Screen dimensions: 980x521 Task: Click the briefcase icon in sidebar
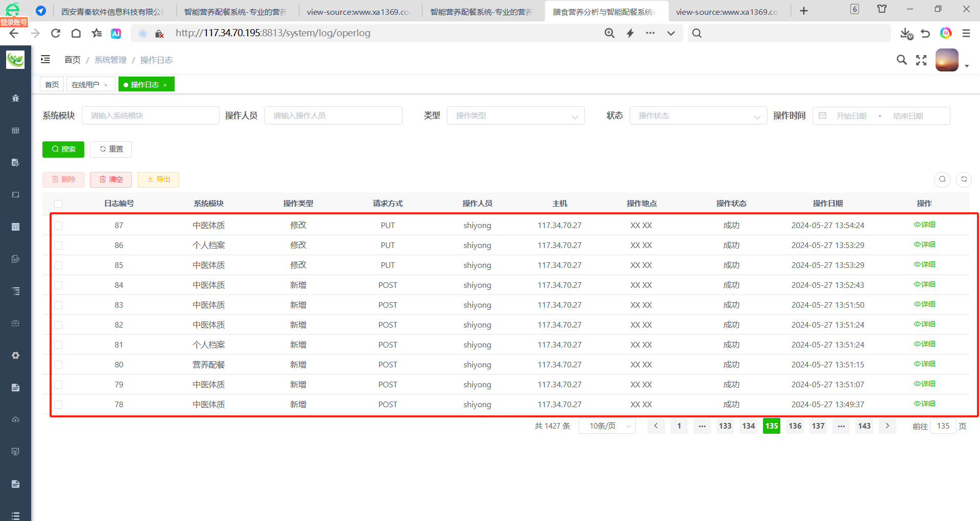[16, 323]
